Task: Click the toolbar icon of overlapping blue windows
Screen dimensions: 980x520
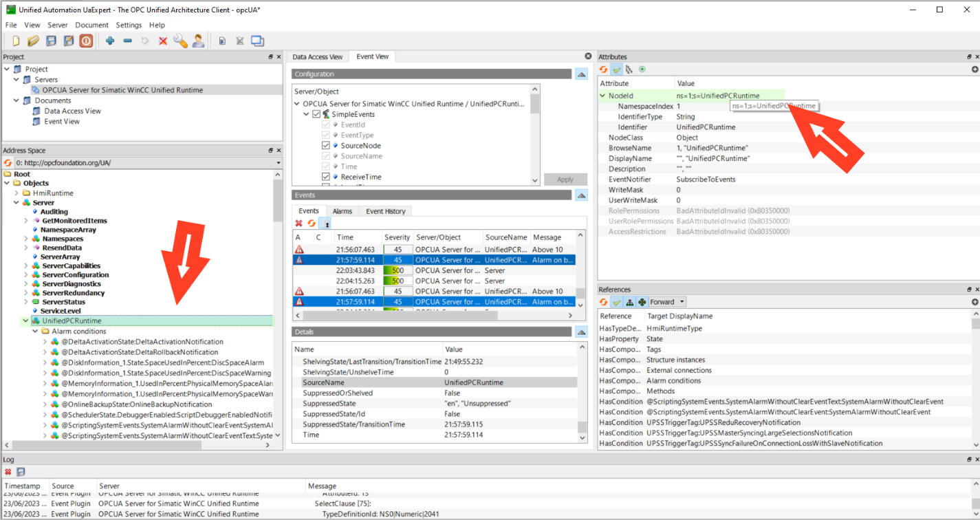Action: [x=258, y=41]
